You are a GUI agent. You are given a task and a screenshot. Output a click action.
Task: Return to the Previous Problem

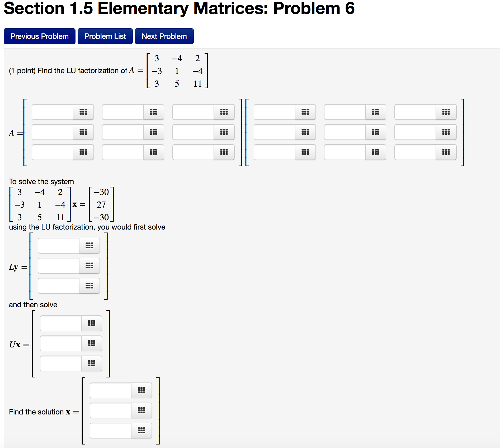[39, 36]
